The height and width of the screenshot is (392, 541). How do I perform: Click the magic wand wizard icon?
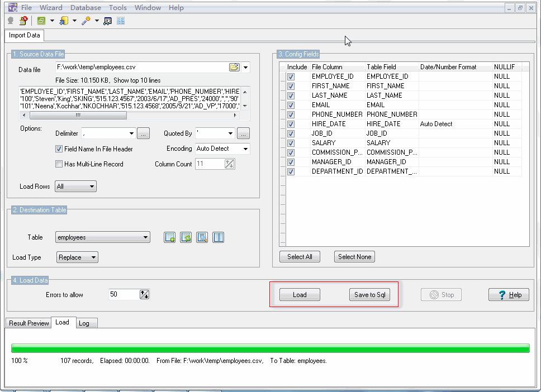(x=86, y=21)
